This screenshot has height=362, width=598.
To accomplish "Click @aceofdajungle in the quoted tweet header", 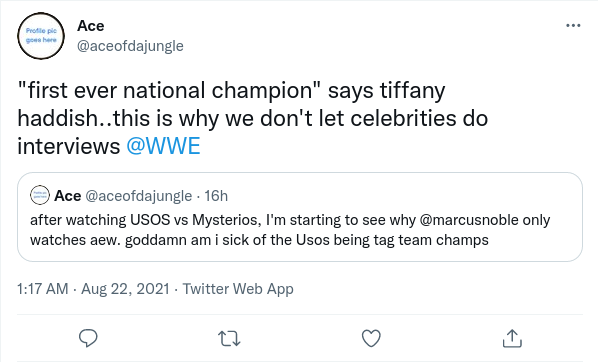I will [x=138, y=196].
